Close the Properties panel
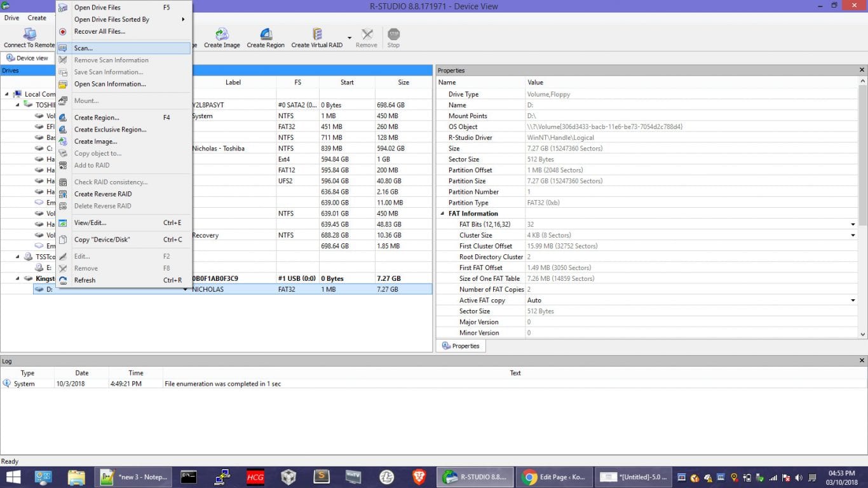This screenshot has height=488, width=868. [862, 71]
